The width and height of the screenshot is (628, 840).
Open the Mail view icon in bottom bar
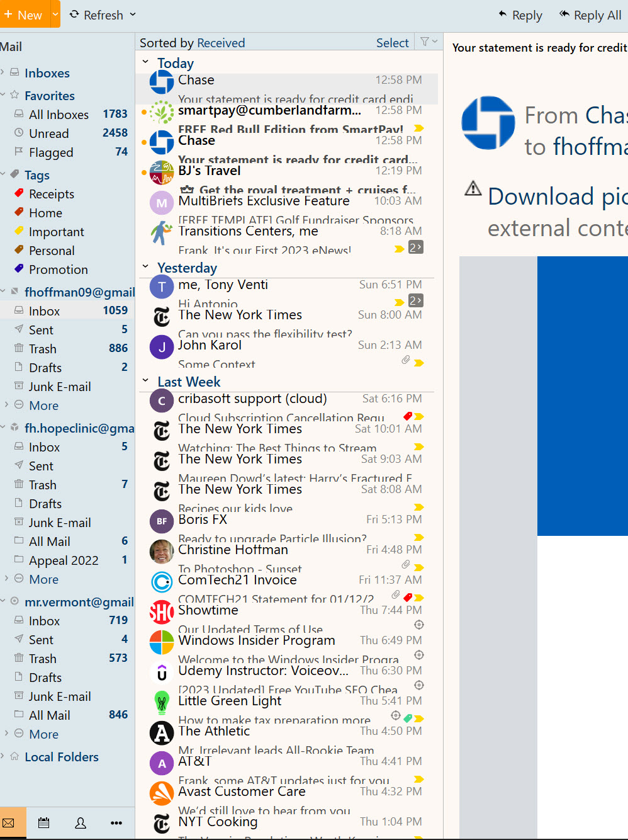coord(9,823)
